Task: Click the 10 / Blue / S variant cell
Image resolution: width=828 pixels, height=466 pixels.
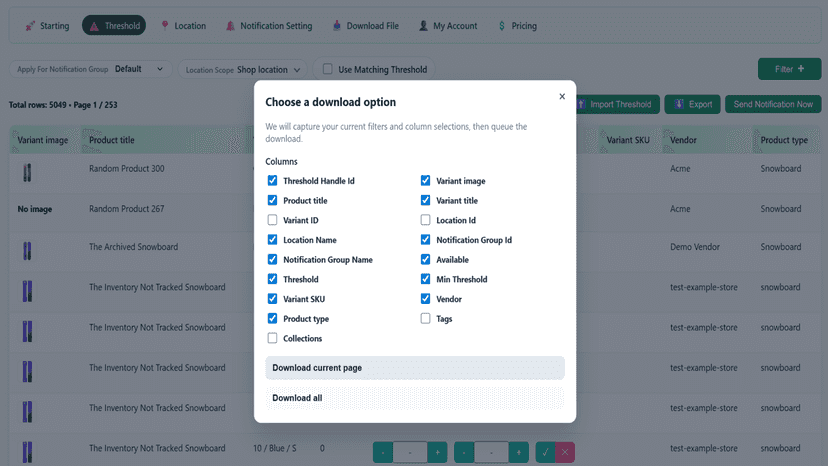Action: tap(275, 448)
